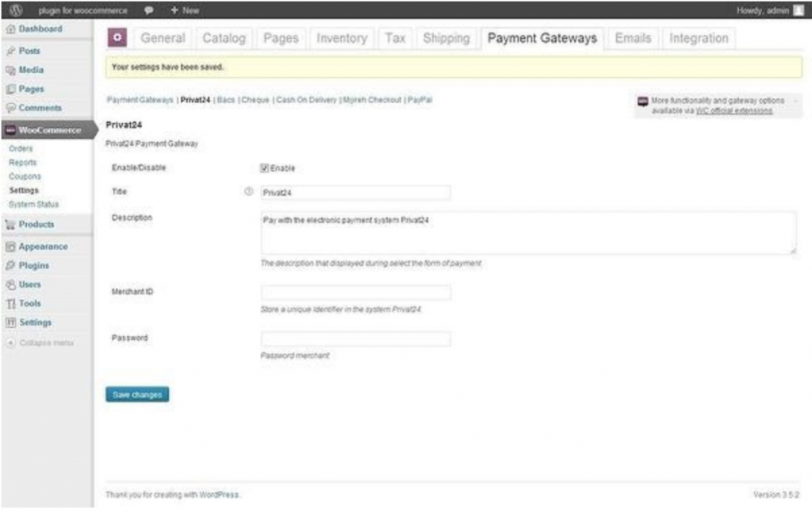This screenshot has width=812, height=513.
Task: Open Settings in the WooCommerce submenu
Action: tap(24, 190)
